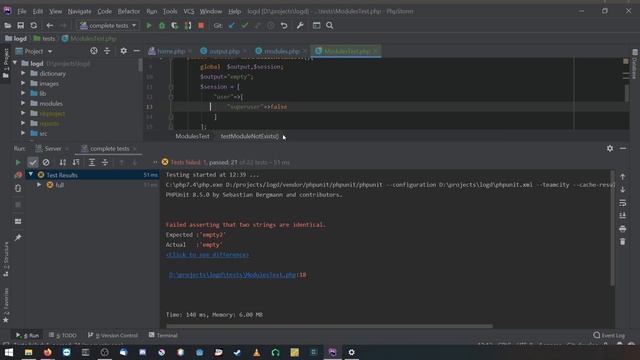640x360 pixels.
Task: Expand the src folder
Action: click(x=23, y=133)
